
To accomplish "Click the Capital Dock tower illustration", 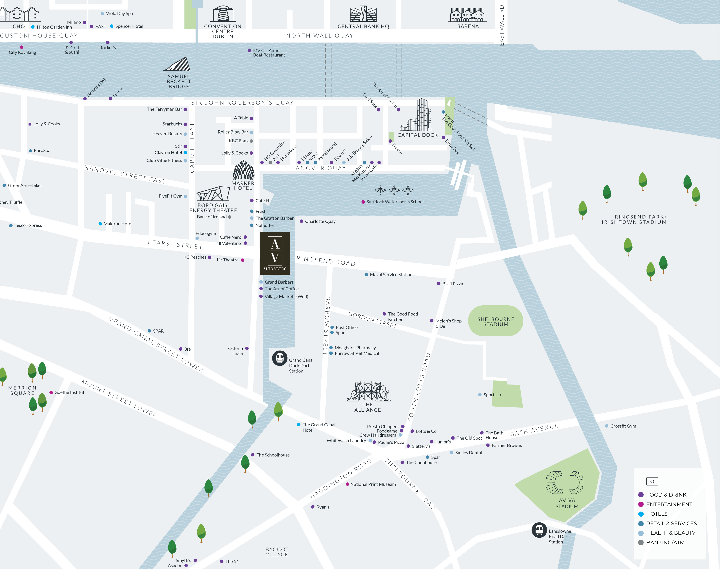I will [421, 116].
